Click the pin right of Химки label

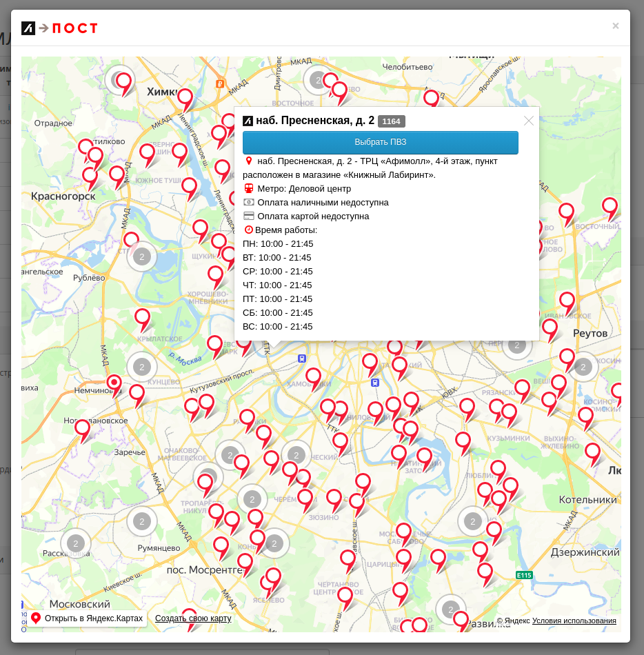tap(185, 99)
